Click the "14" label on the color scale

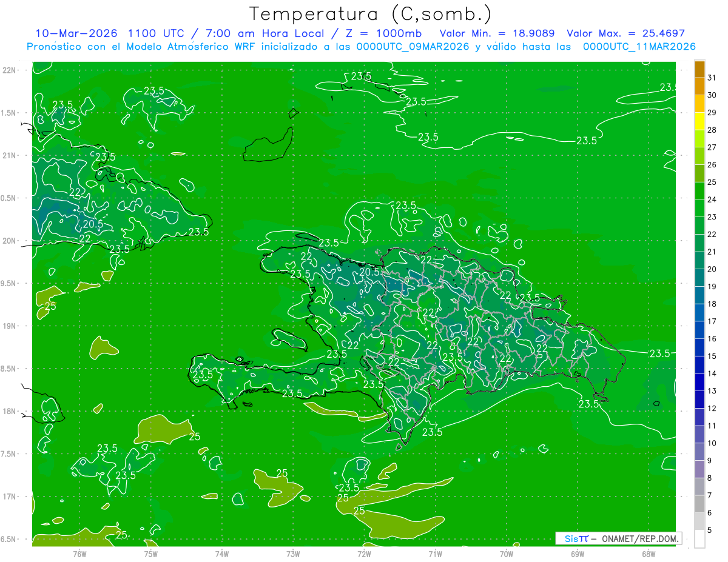point(712,374)
